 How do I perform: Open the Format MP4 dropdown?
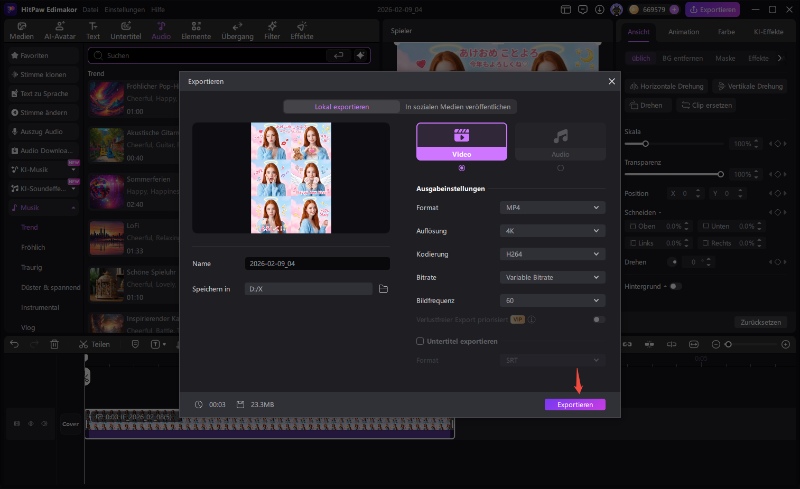(x=553, y=207)
